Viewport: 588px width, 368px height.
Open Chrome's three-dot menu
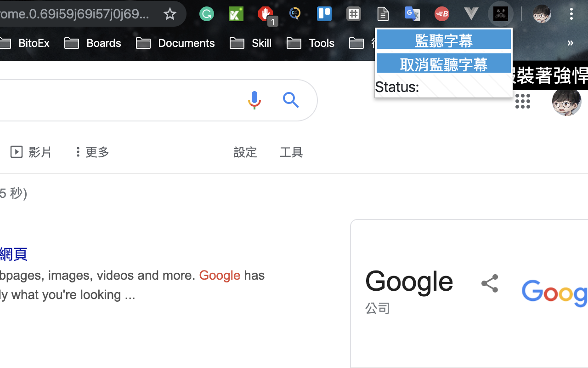pos(571,14)
